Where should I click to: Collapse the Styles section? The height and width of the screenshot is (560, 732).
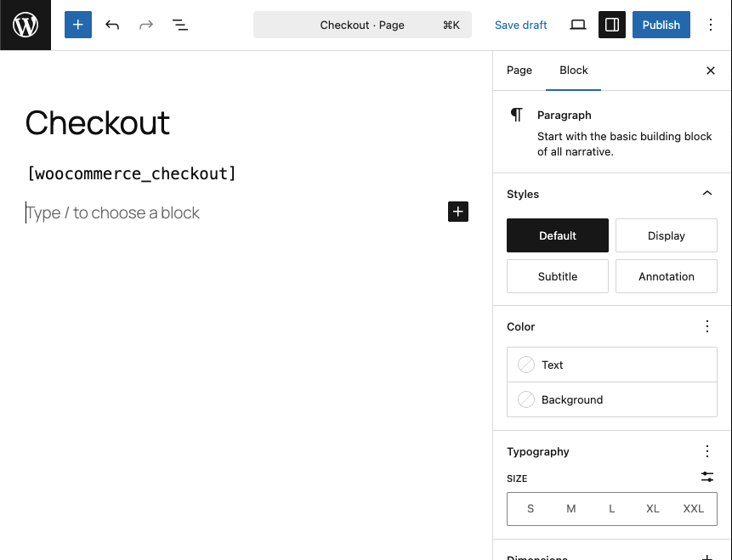pos(707,194)
